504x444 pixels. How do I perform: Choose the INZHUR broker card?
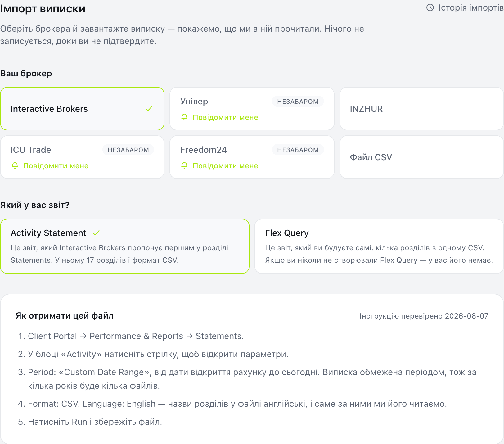pyautogui.click(x=422, y=109)
